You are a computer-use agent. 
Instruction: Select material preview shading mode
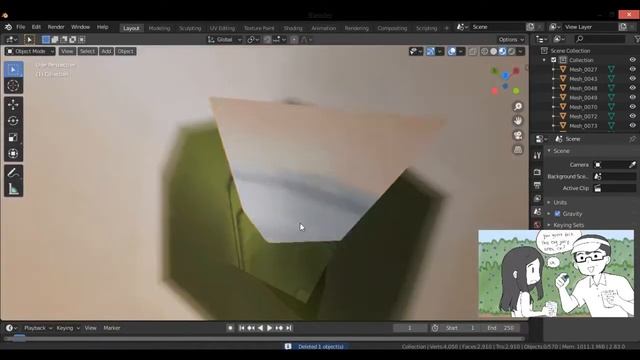tap(502, 51)
